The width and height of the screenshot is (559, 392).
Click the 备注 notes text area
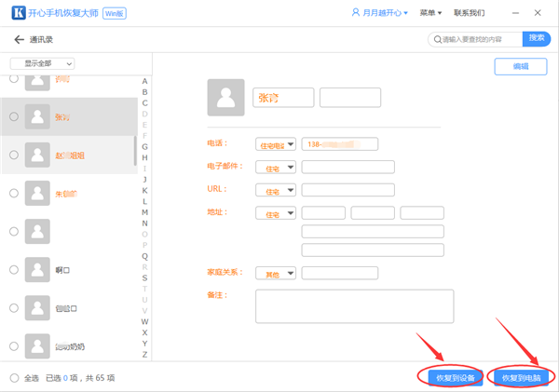(x=355, y=306)
